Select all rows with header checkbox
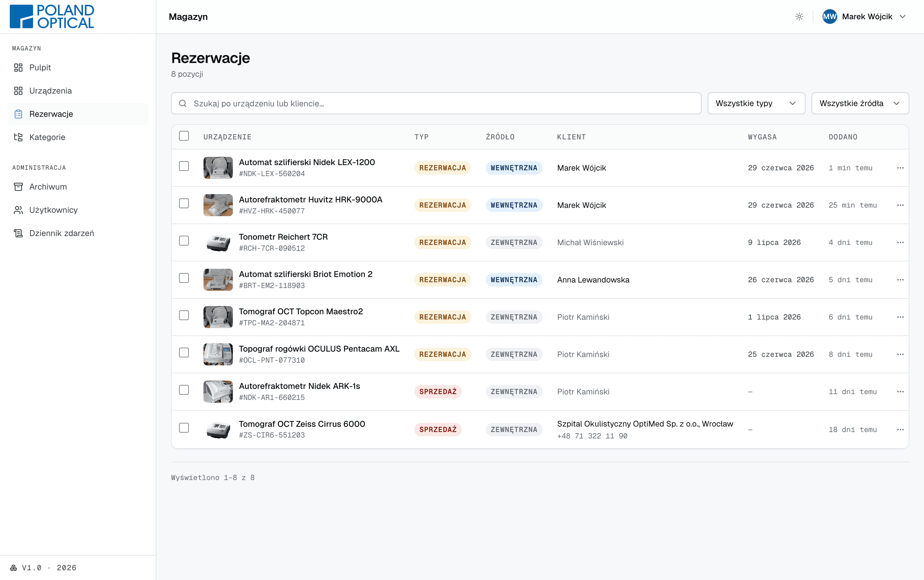The image size is (924, 580). coord(184,136)
